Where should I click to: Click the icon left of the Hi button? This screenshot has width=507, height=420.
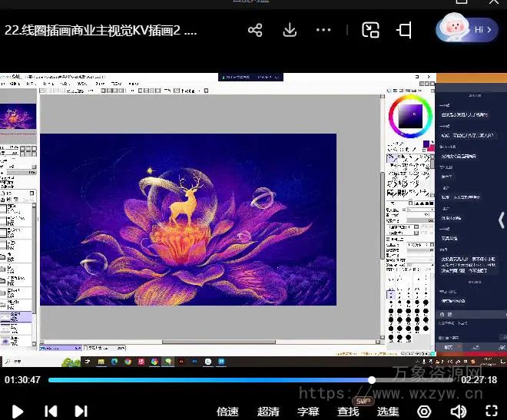(404, 31)
